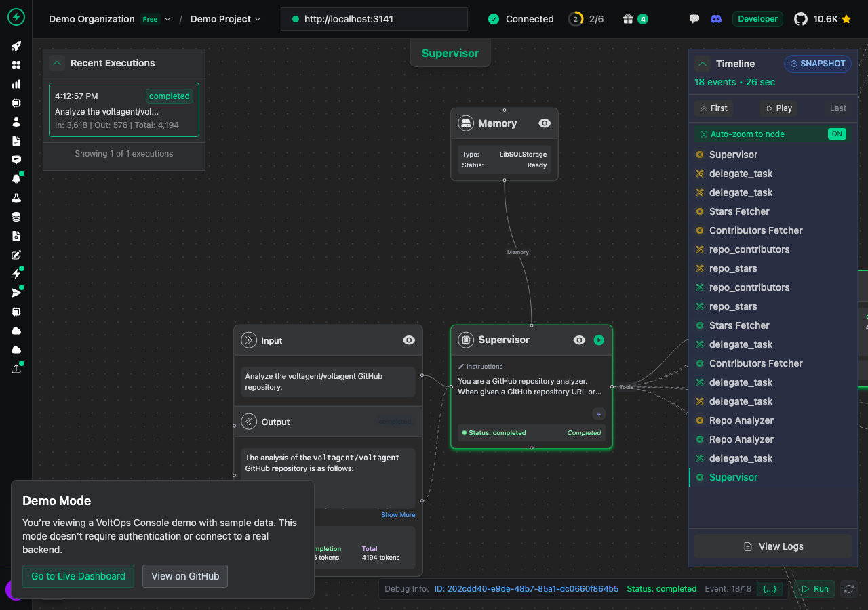The width and height of the screenshot is (868, 610).
Task: Open the small lightning bolt sidebar icon
Action: click(16, 274)
